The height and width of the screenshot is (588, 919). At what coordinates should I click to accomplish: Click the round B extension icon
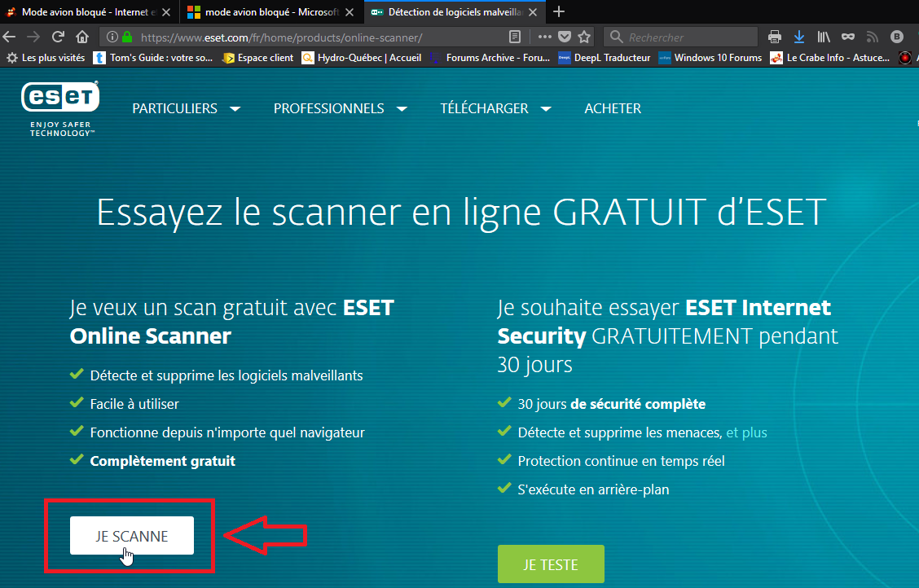point(897,37)
